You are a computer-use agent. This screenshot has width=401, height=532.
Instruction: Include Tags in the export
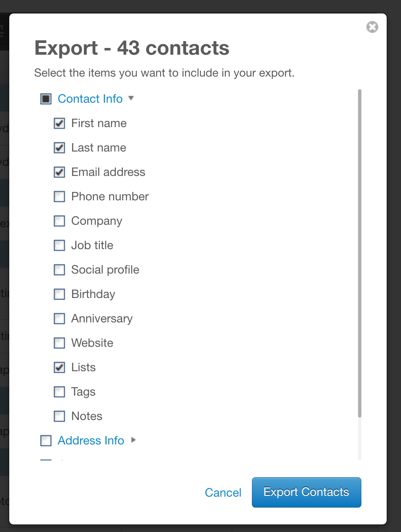click(x=59, y=392)
